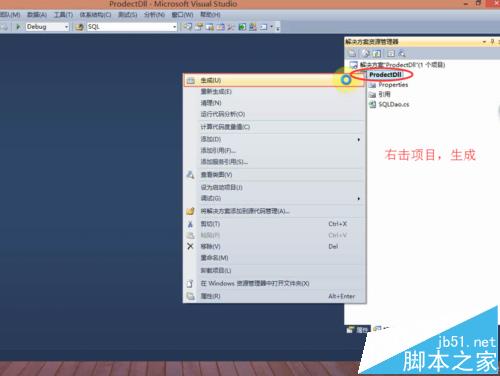The width and height of the screenshot is (500, 376).
Task: Click fourth icon in Solution Explorer toolbar
Action: 391,53
